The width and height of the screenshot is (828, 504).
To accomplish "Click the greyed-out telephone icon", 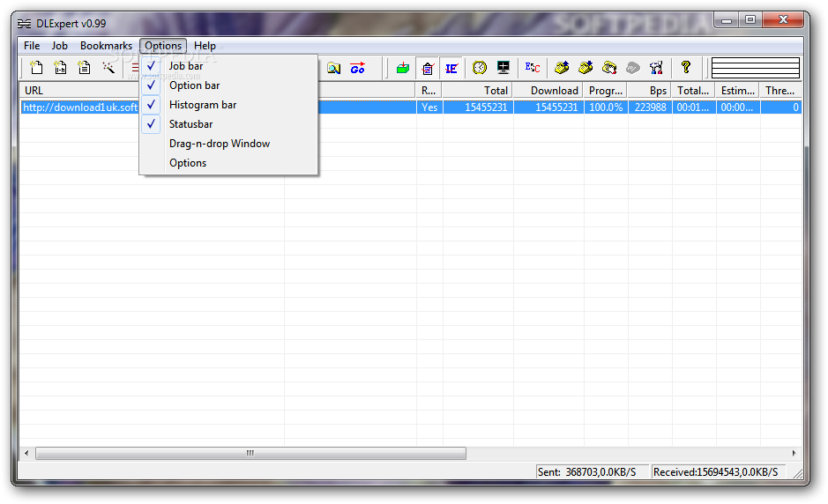I will pos(632,68).
